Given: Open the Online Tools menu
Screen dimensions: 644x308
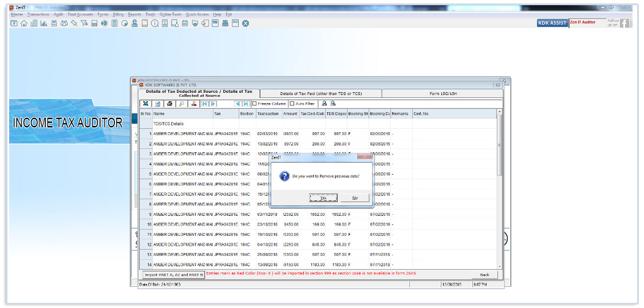Looking at the screenshot, I should [x=170, y=14].
